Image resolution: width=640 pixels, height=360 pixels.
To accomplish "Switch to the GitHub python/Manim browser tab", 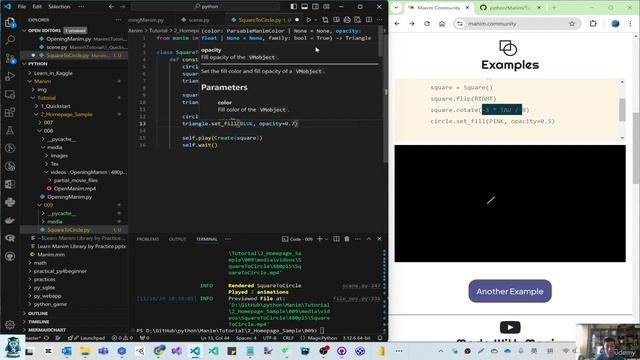I will (x=510, y=8).
